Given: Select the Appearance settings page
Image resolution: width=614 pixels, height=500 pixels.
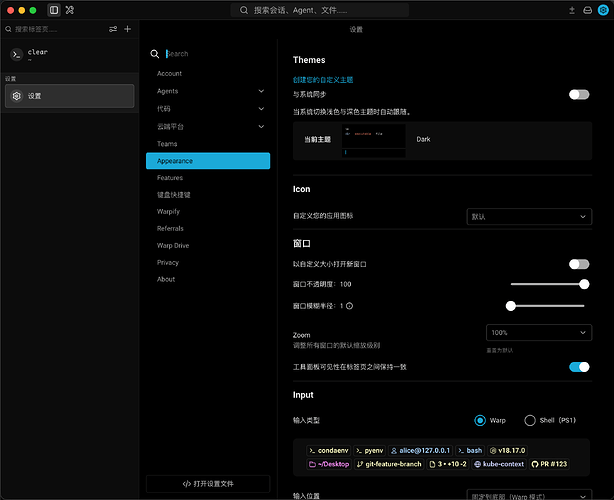Looking at the screenshot, I should point(208,161).
